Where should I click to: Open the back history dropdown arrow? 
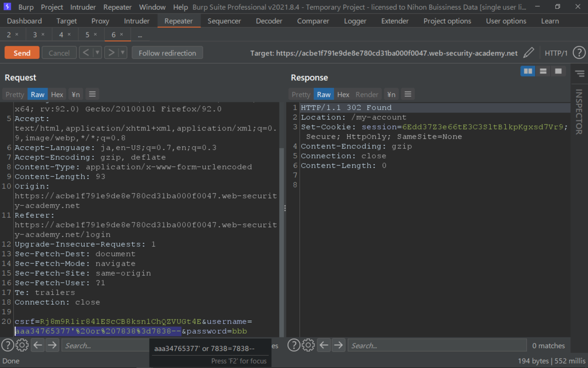(98, 53)
